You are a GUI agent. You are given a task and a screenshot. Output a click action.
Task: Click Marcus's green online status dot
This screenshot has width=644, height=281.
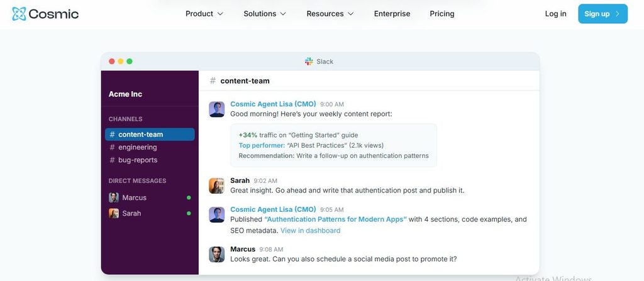click(189, 197)
